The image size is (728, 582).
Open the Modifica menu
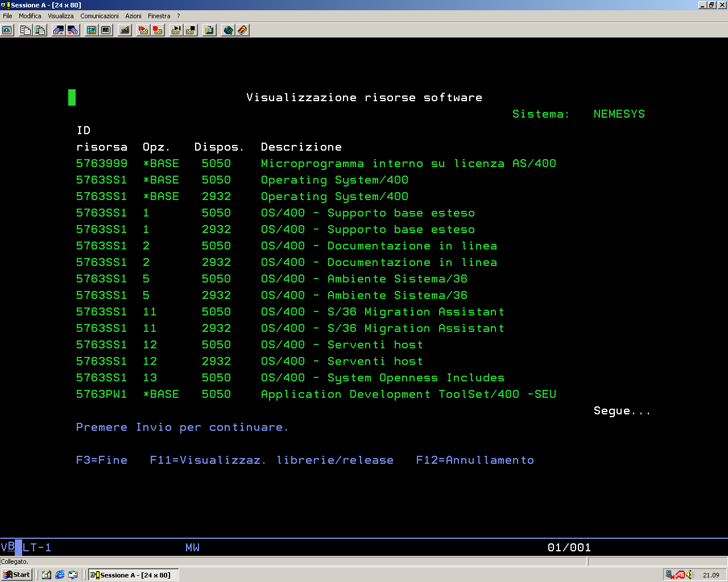(30, 16)
